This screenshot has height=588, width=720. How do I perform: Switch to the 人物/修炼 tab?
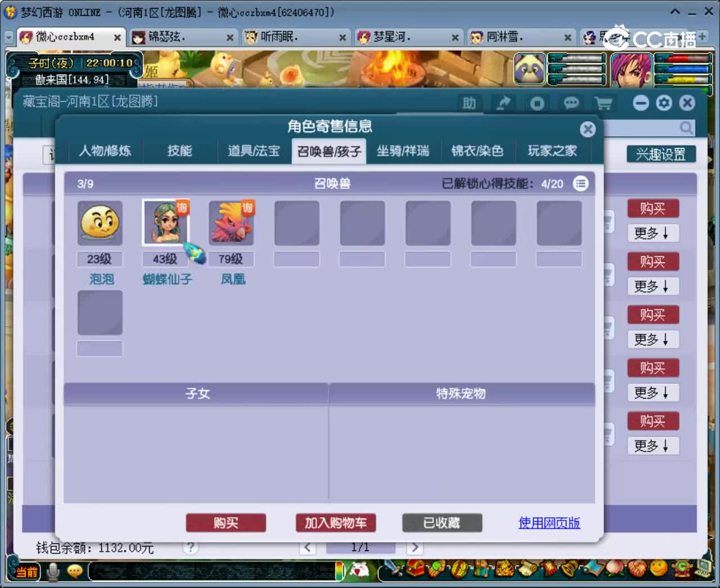pyautogui.click(x=105, y=151)
